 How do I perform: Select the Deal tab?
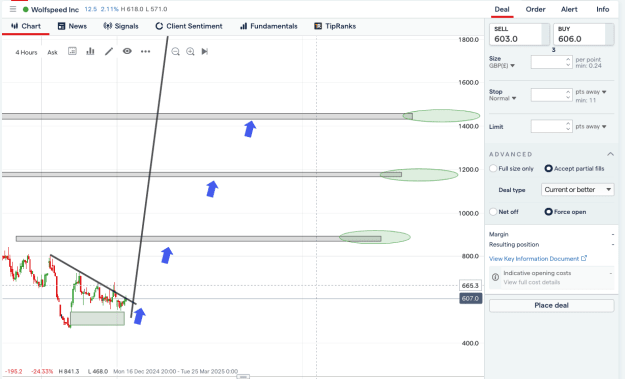(x=502, y=9)
